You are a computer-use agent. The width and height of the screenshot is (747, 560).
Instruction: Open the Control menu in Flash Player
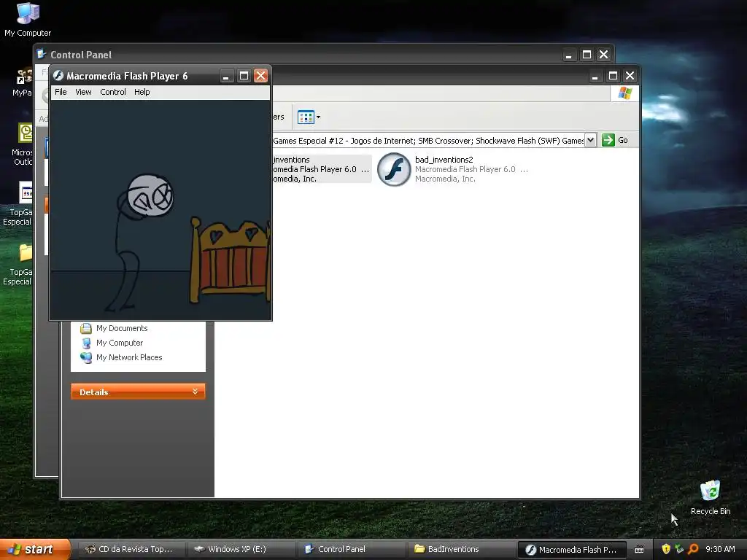(x=113, y=92)
